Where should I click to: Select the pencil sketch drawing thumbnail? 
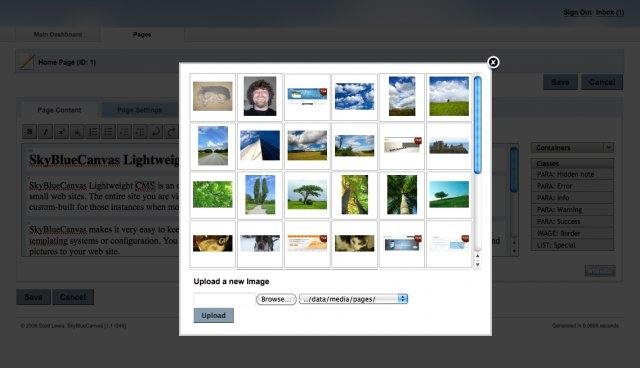pyautogui.click(x=213, y=96)
